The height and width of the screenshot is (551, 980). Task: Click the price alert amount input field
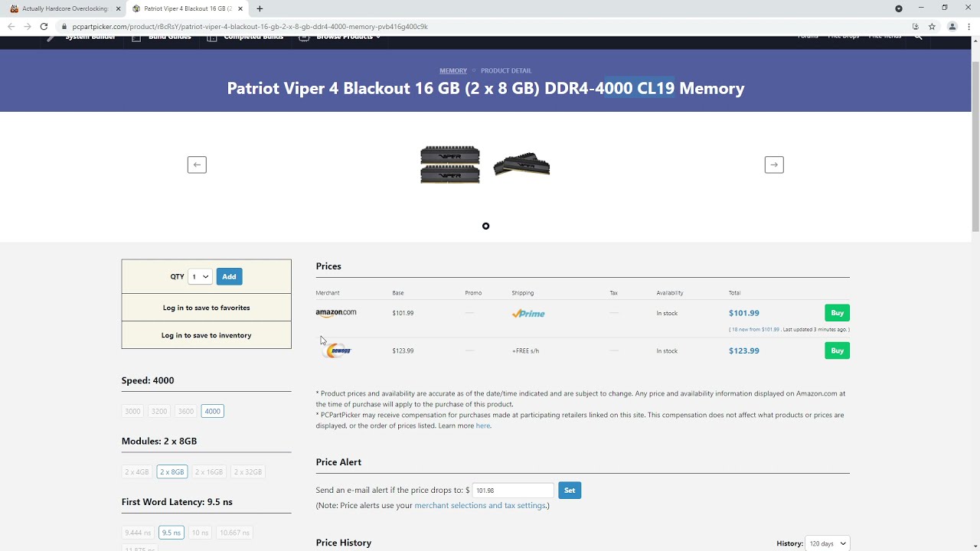click(512, 490)
